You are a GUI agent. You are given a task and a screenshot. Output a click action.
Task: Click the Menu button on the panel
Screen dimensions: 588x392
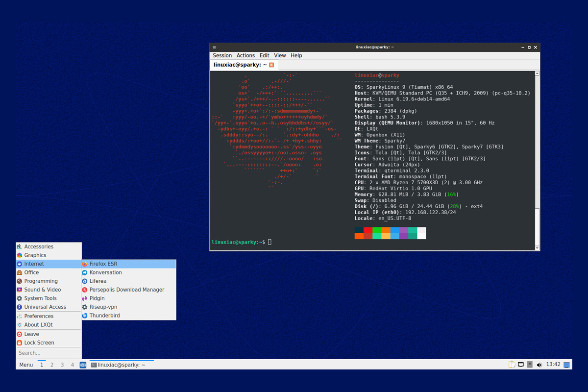(x=26, y=365)
